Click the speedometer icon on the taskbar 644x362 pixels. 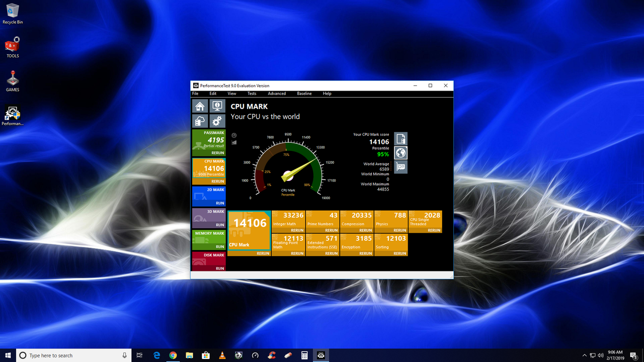255,355
